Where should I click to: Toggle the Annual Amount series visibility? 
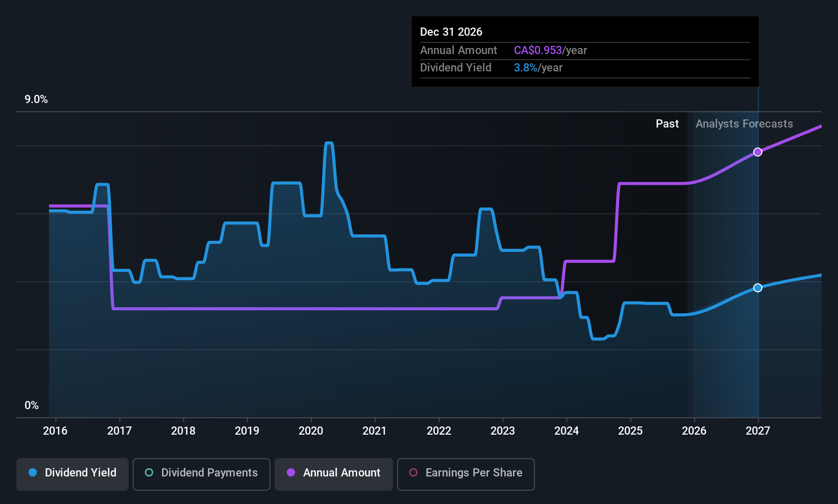coord(333,473)
